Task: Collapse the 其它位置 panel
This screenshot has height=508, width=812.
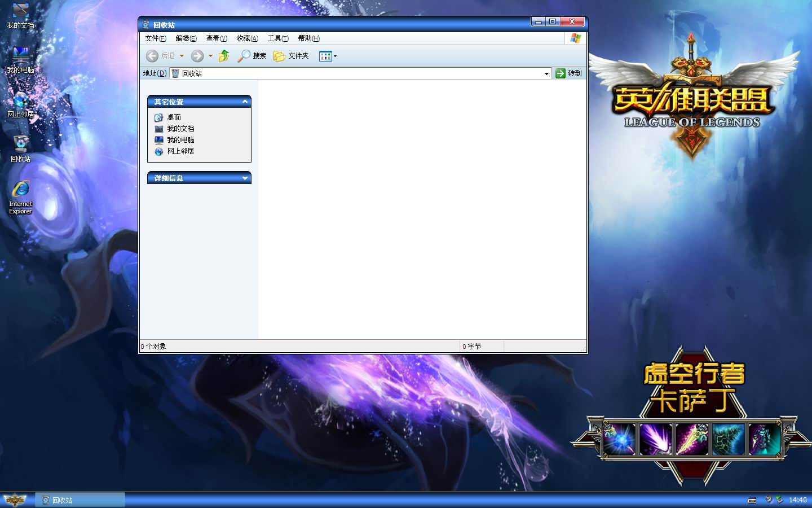Action: (245, 102)
